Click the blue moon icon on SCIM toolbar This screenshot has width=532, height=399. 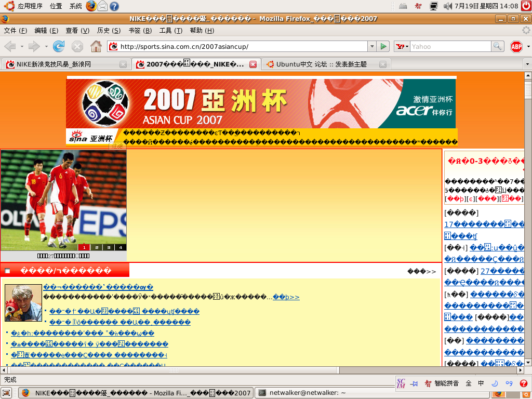[x=495, y=383]
